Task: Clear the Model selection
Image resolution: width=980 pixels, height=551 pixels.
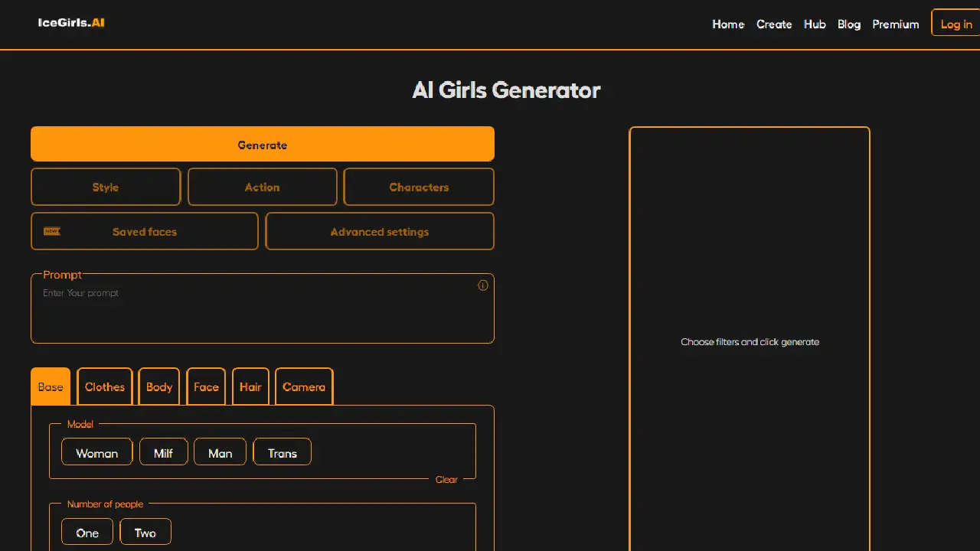Action: [446, 480]
